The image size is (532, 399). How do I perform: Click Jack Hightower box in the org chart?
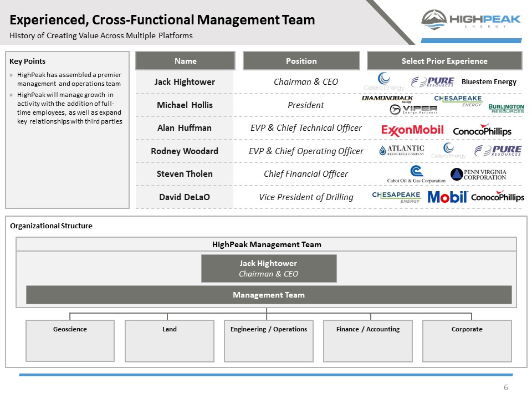coord(269,268)
